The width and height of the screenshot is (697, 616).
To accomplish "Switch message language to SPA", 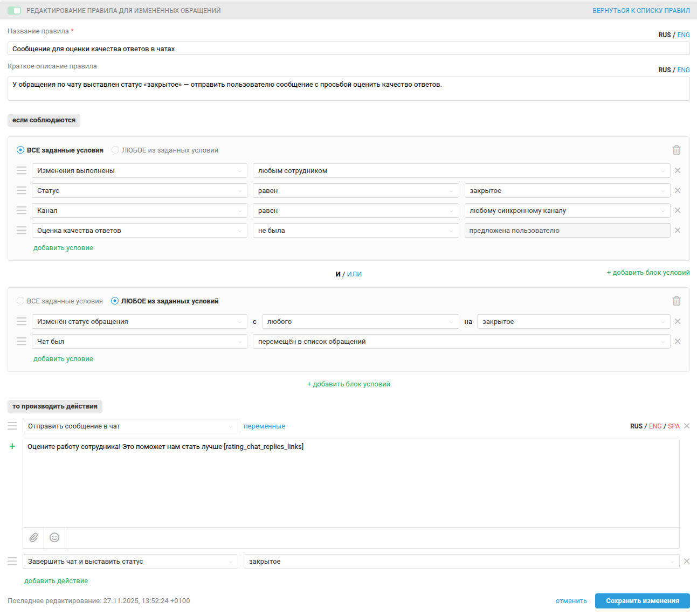I will pos(674,426).
